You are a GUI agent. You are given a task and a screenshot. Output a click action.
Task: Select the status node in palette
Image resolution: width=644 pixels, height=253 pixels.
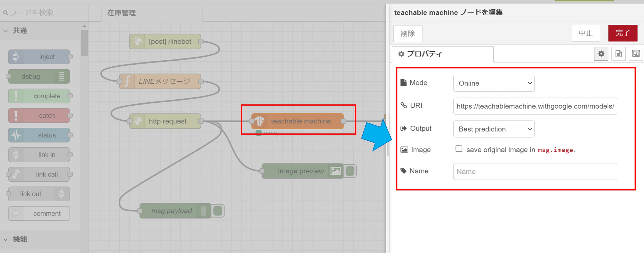tap(39, 135)
